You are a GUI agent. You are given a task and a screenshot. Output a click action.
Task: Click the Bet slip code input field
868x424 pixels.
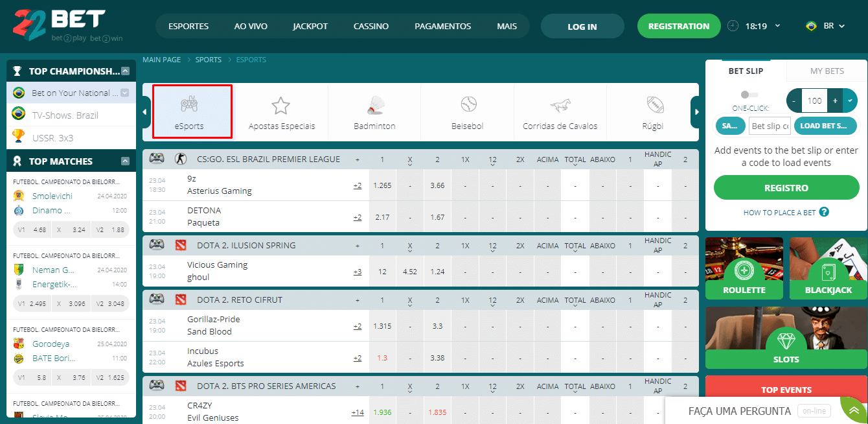[770, 126]
